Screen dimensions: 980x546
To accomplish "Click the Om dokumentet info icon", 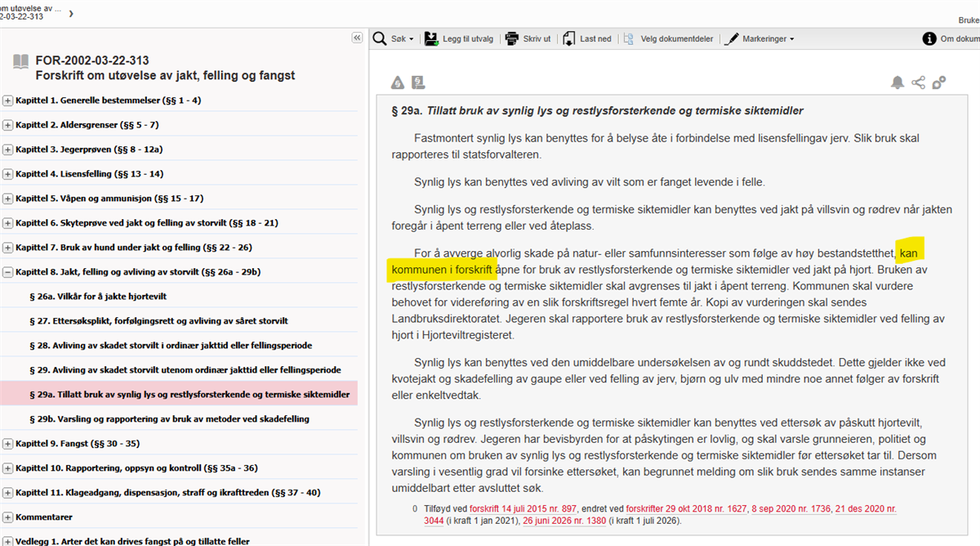I will point(929,38).
